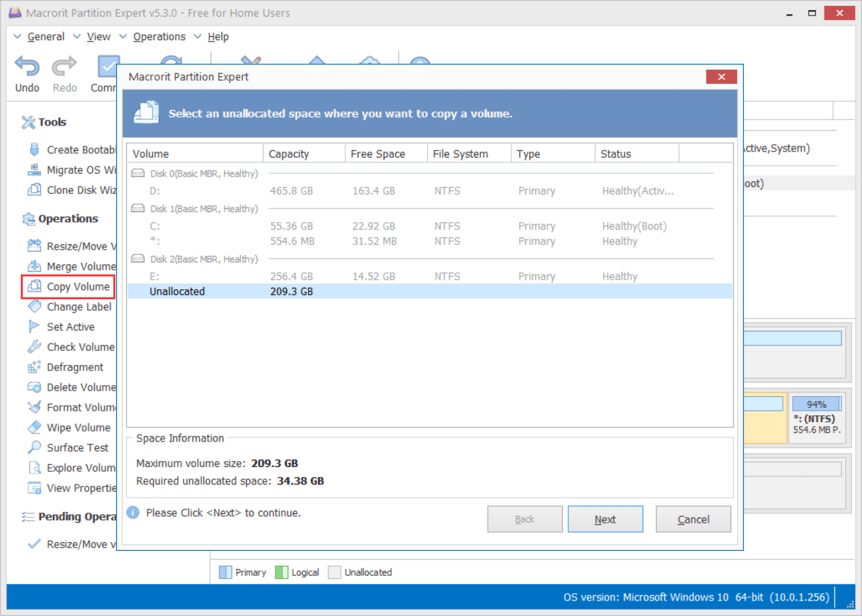Expand the dropdown arrow before View
Viewport: 862px width, 616px height.
coord(76,37)
